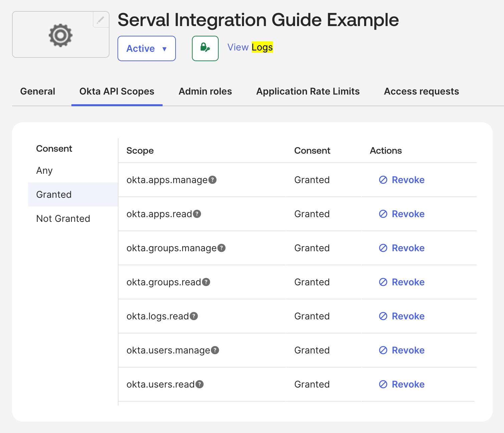The width and height of the screenshot is (504, 433).
Task: Revoke the okta.apps.manage scope
Action: coord(402,180)
